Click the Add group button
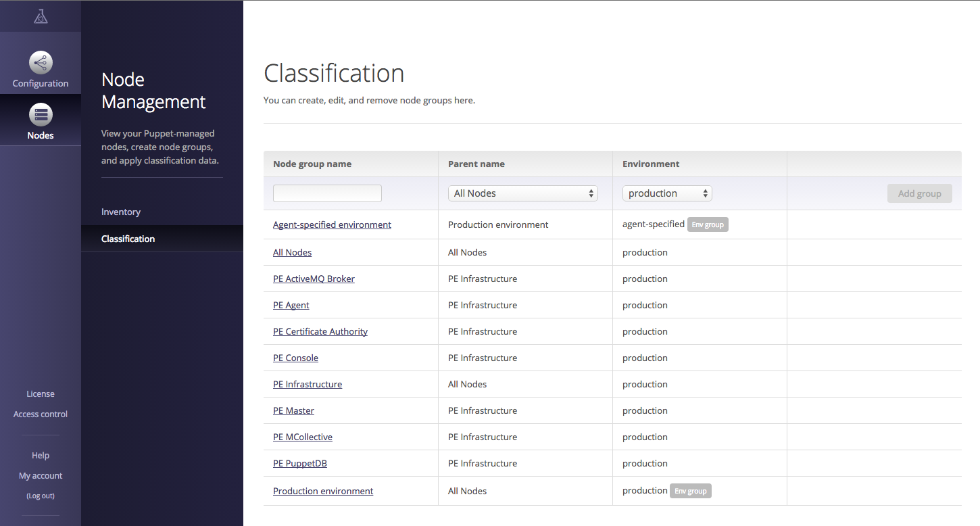This screenshot has height=526, width=980. click(919, 193)
